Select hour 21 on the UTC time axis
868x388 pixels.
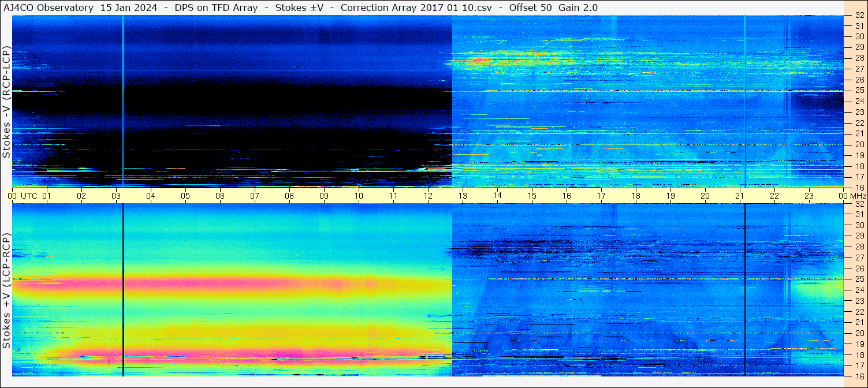click(x=740, y=196)
